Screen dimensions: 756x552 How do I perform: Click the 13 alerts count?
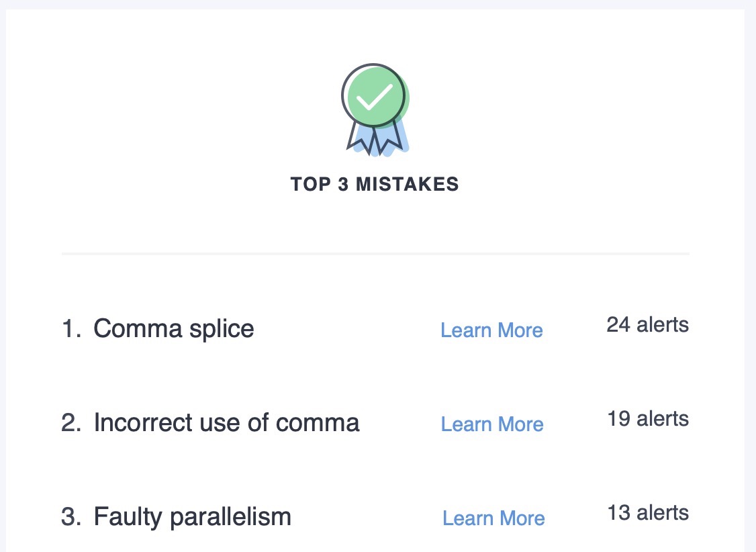(x=648, y=512)
